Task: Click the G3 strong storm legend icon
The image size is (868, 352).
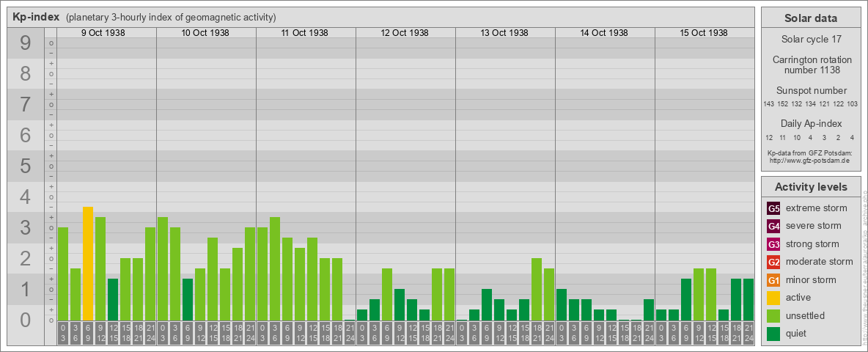Action: tap(774, 244)
